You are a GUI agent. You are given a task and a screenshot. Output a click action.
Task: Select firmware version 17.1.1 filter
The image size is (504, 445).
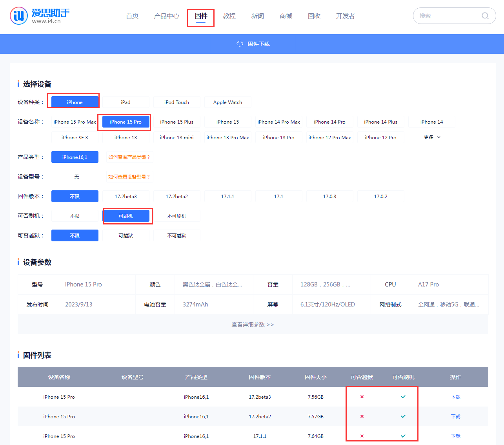pos(227,196)
